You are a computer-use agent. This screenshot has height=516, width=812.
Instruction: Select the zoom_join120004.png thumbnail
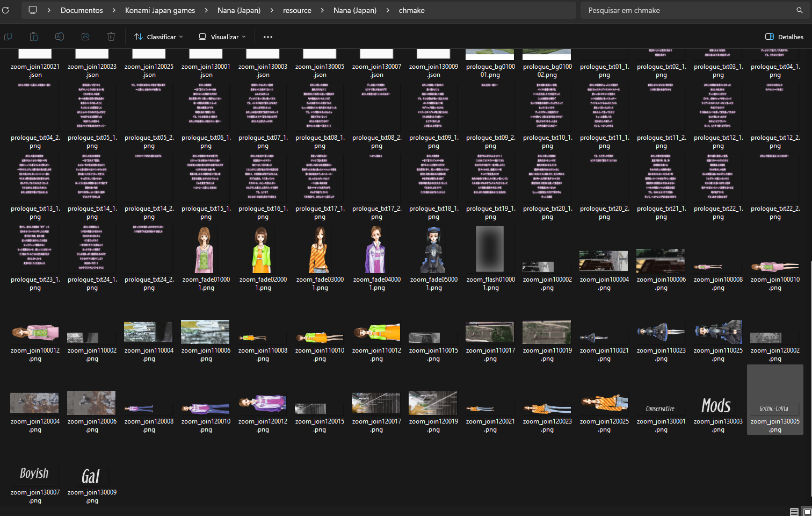pos(34,403)
